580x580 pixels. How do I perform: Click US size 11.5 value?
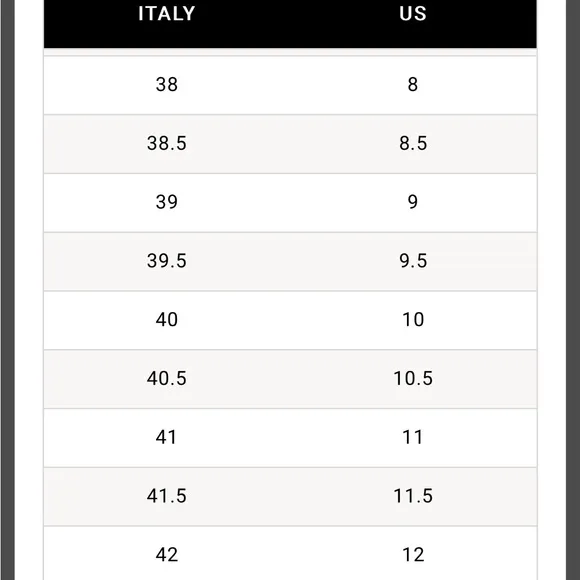click(x=413, y=496)
